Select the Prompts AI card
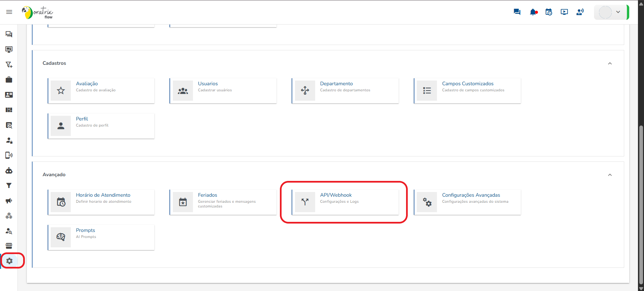The height and width of the screenshot is (291, 644). pos(101,237)
